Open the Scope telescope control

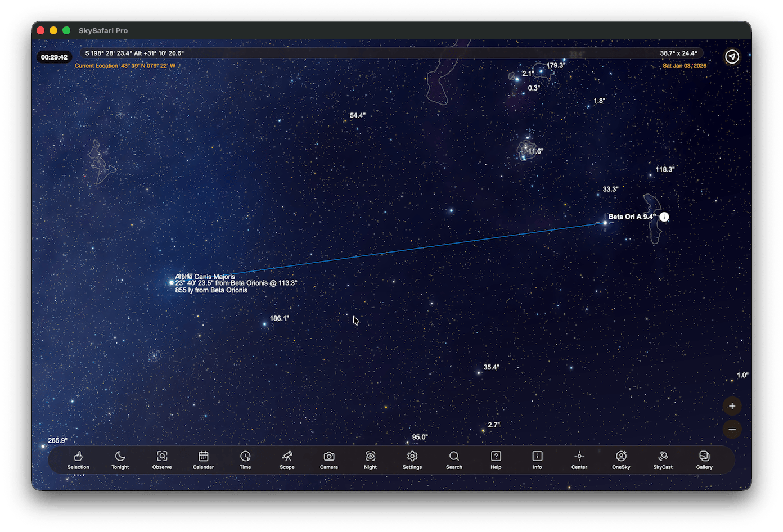(287, 459)
